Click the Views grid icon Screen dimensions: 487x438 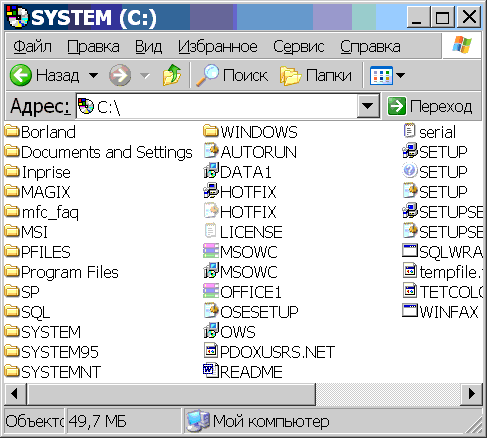pyautogui.click(x=381, y=76)
